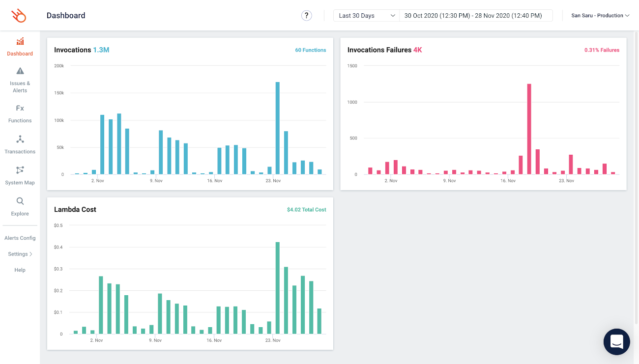The width and height of the screenshot is (639, 364).
Task: Click the 0.31% Failures link
Action: (602, 50)
